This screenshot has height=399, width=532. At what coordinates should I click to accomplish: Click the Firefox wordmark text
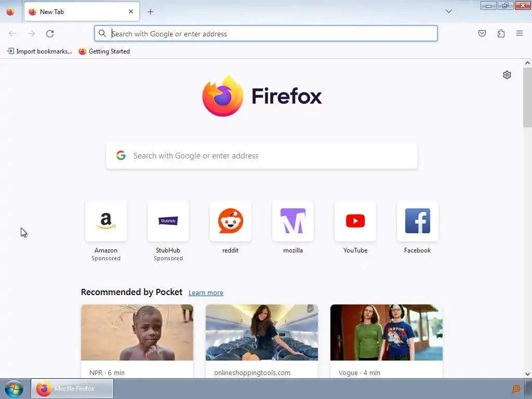pyautogui.click(x=287, y=96)
